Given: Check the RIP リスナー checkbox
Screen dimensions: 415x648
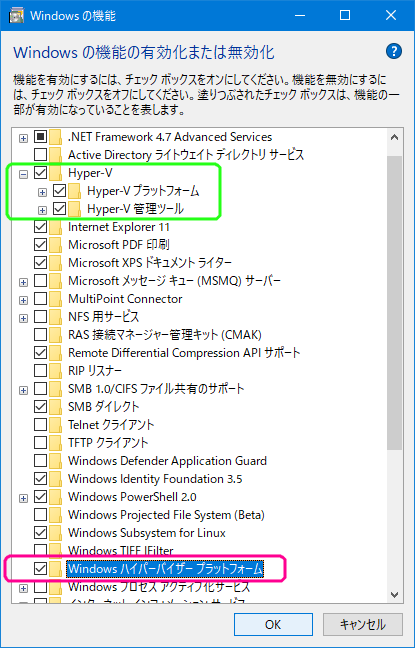Looking at the screenshot, I should pyautogui.click(x=41, y=371).
